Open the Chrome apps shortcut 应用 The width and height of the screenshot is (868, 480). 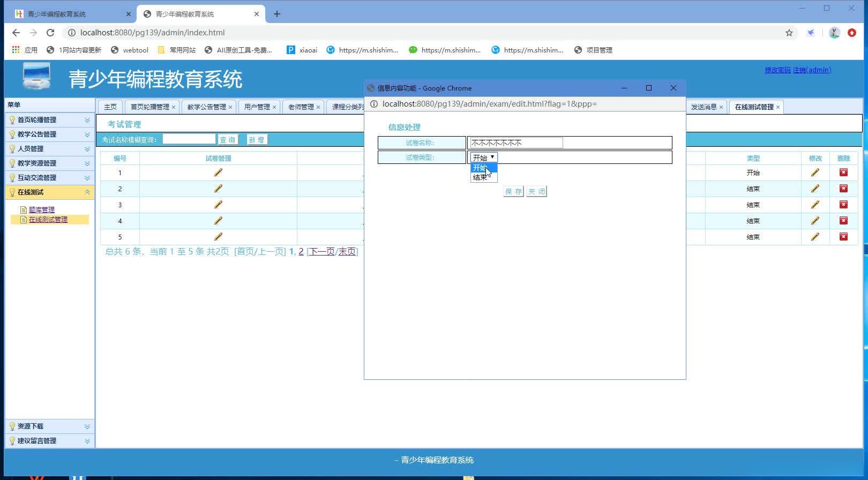pos(25,50)
